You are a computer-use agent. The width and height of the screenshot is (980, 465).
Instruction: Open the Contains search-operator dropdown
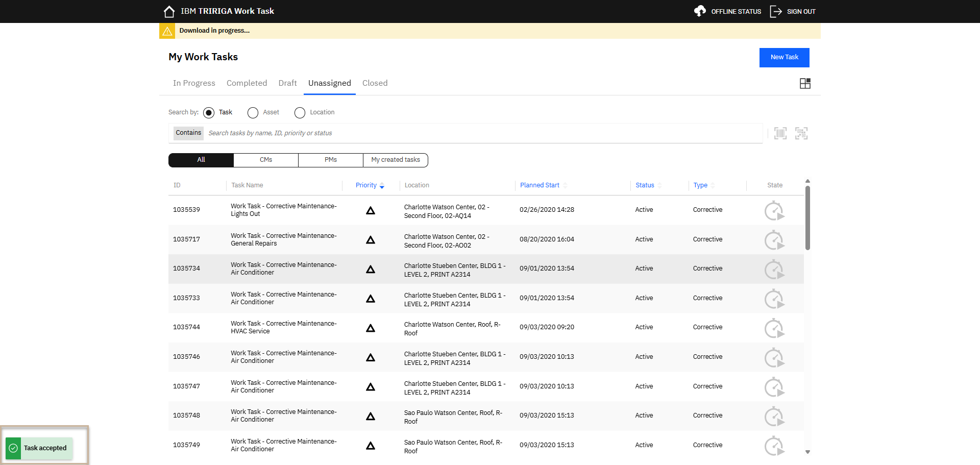(x=188, y=133)
